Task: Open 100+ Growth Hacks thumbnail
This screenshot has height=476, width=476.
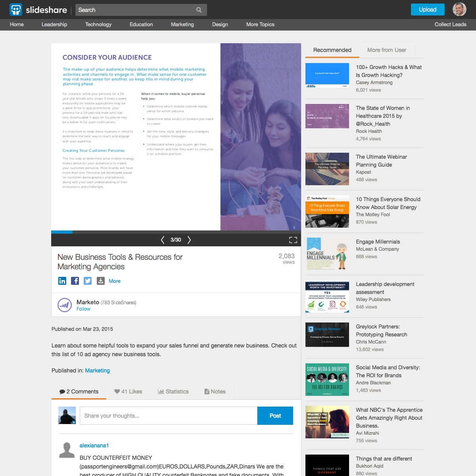Action: tap(327, 75)
